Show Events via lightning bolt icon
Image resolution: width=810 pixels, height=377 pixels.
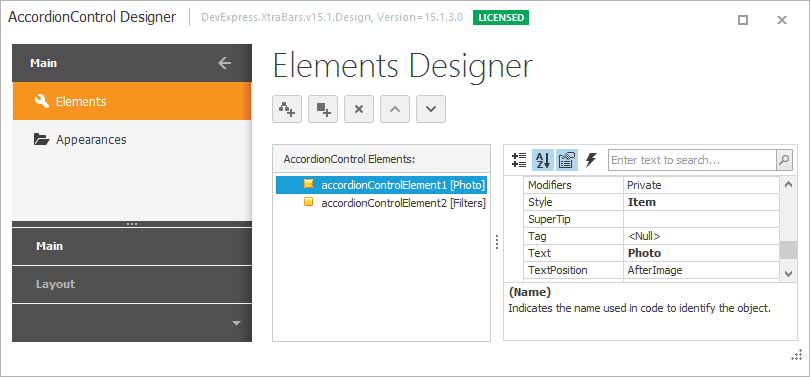tap(591, 160)
